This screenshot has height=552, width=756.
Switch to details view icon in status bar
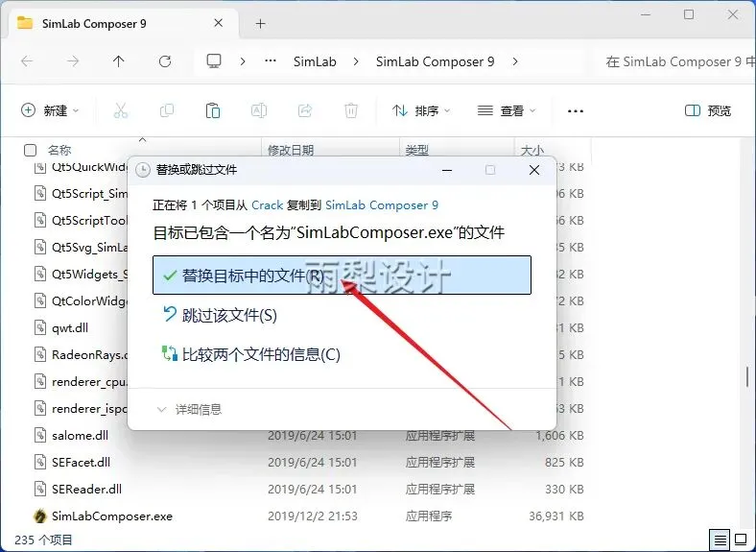tap(720, 540)
